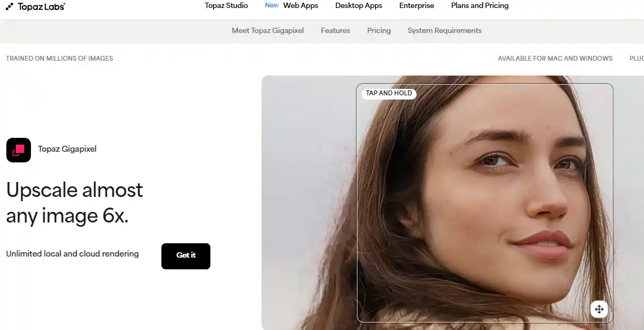Viewport: 644px width, 330px height.
Task: Click 'AVAILABLE FOR MAC AND WINDOWS' text
Action: [x=555, y=59]
